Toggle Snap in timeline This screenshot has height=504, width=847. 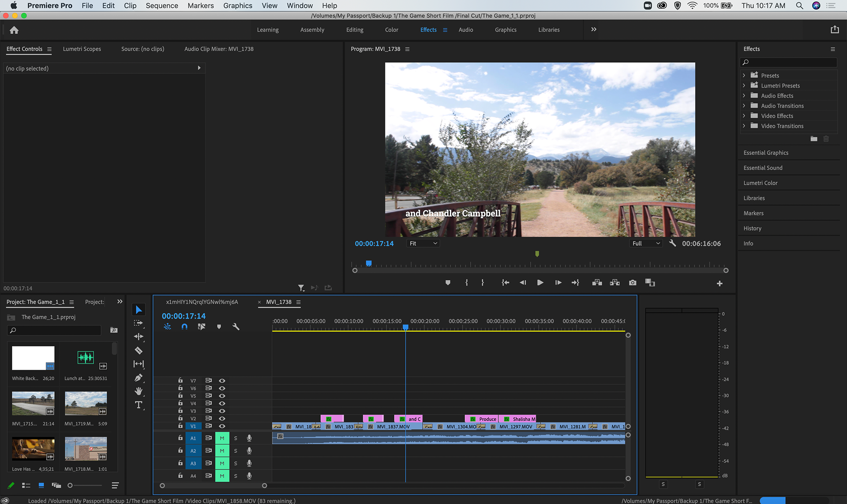click(184, 327)
